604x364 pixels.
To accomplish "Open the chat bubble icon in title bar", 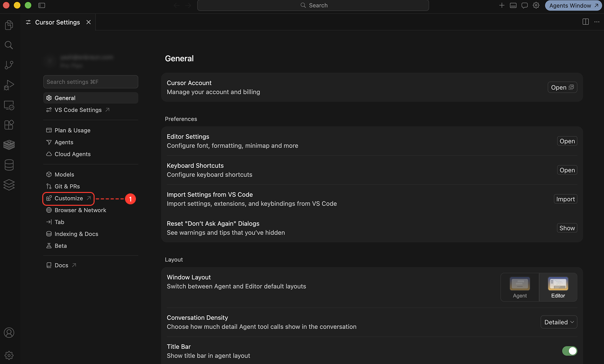I will point(525,5).
